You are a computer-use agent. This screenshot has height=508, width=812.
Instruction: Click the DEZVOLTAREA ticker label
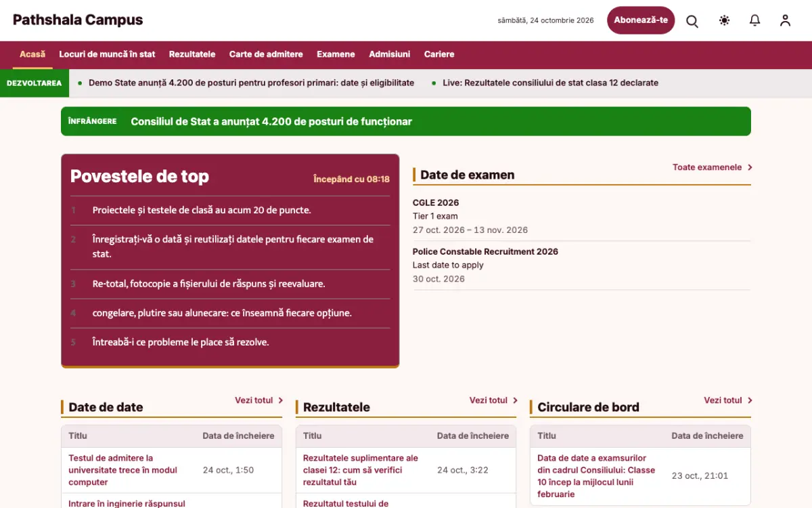point(35,83)
